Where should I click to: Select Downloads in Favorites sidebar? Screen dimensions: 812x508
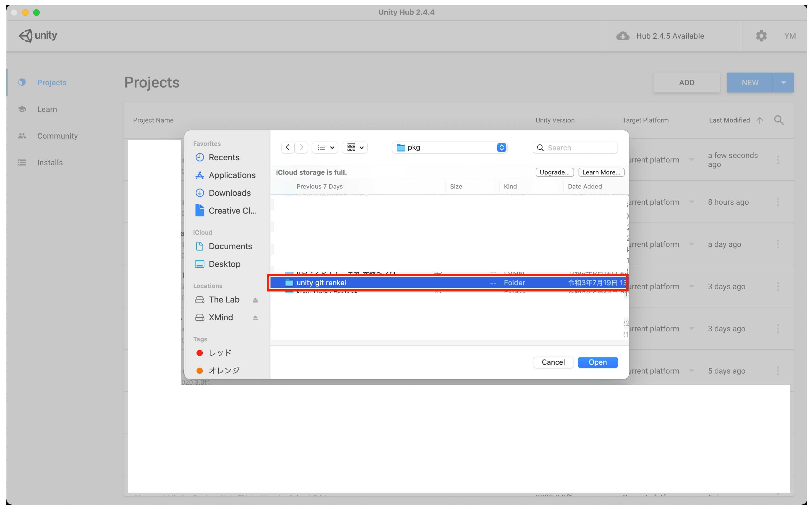click(x=229, y=193)
